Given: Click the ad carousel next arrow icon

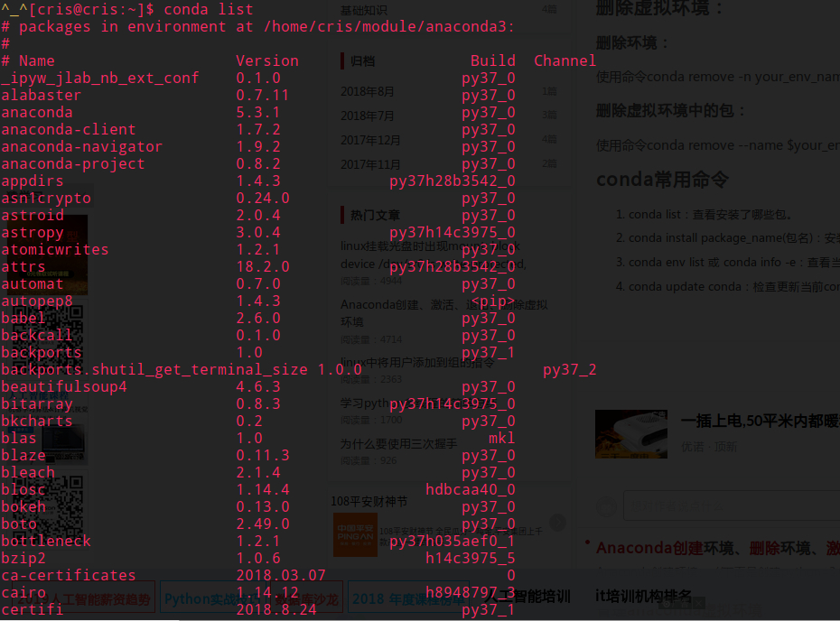Looking at the screenshot, I should click(x=557, y=523).
